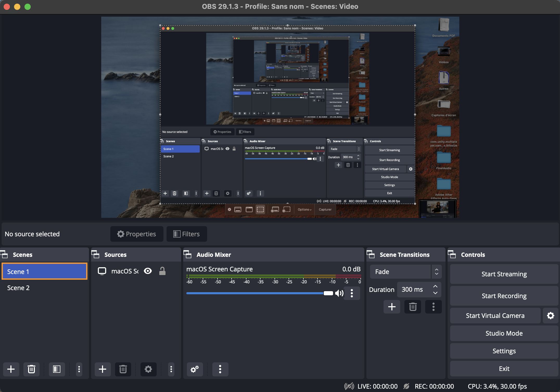Add configurable transition with plus icon

[x=392, y=307]
